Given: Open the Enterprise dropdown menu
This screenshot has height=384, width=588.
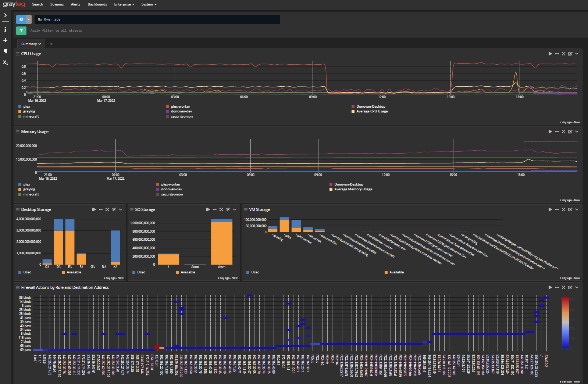Looking at the screenshot, I should pyautogui.click(x=124, y=4).
